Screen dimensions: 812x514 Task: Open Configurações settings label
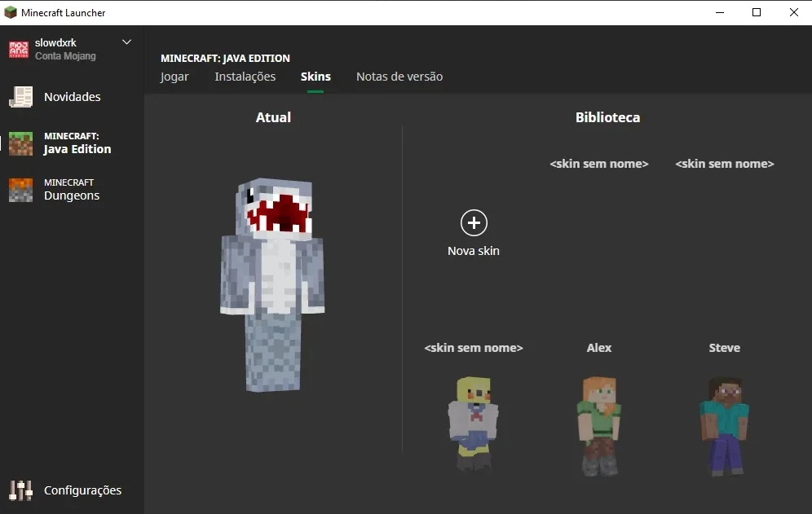click(83, 490)
